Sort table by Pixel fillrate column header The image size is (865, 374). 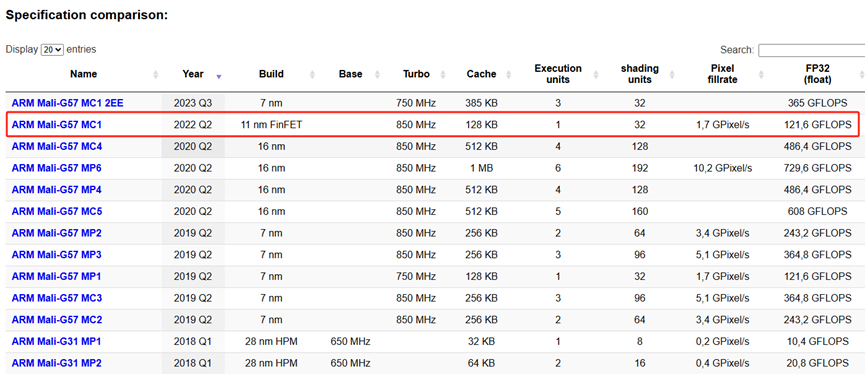point(723,74)
